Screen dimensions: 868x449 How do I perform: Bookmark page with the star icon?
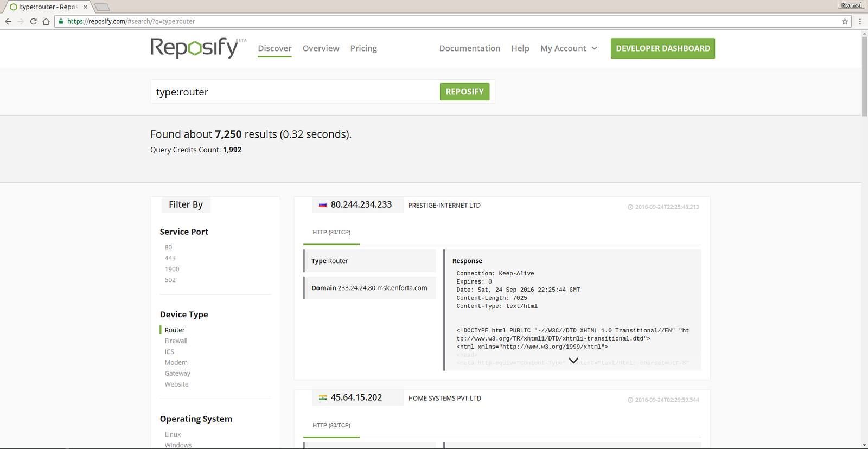[845, 21]
